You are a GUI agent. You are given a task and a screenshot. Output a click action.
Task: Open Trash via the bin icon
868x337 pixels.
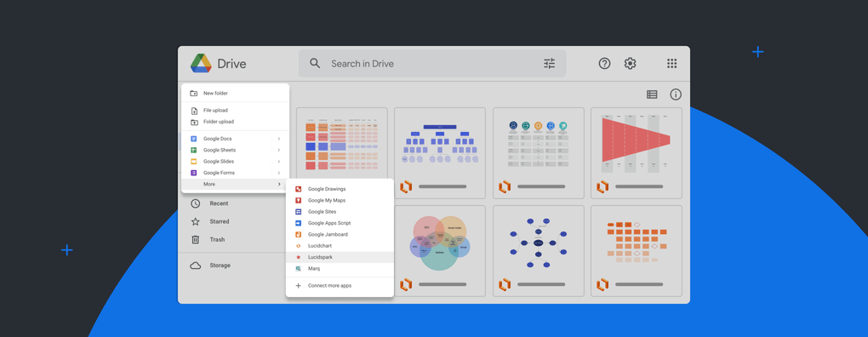click(196, 240)
